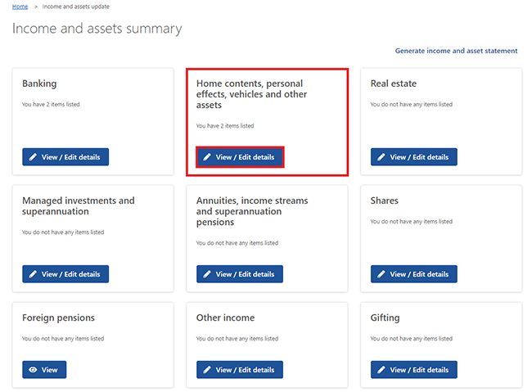532x392 pixels.
Task: Generate income and asset statement
Action: (x=456, y=51)
